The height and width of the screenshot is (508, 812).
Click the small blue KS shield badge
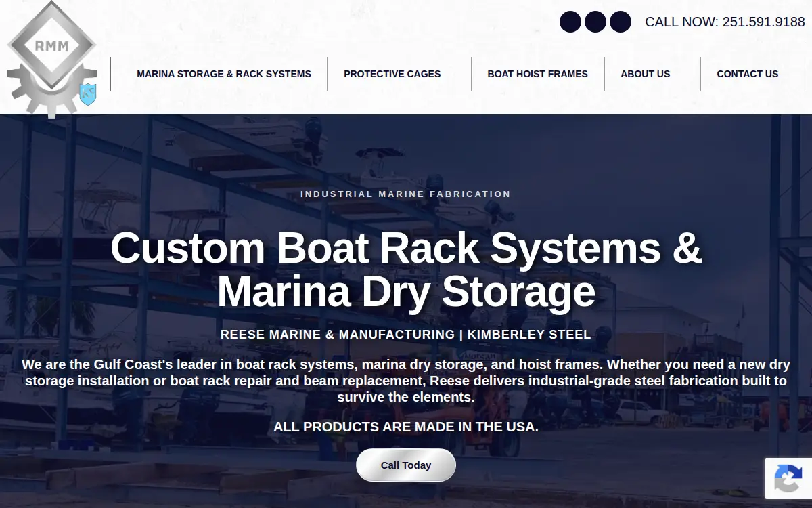[88, 94]
